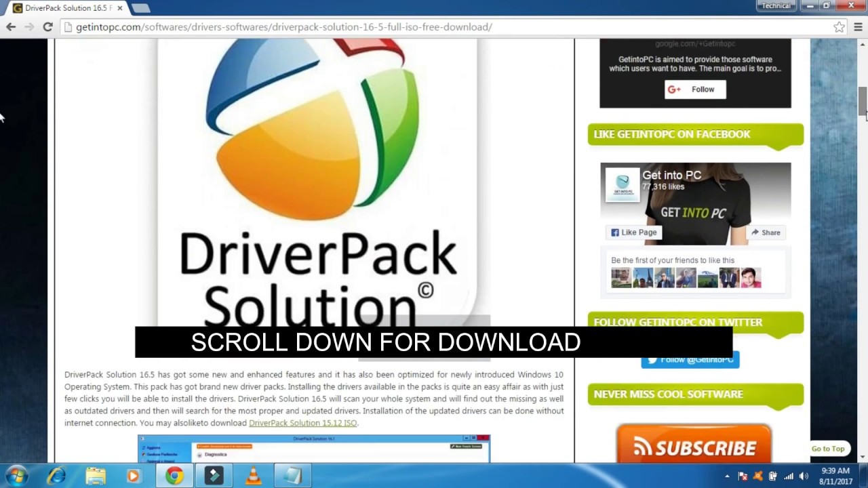Share the Get into PC Facebook page
Screen dimensions: 868x488
[766, 232]
